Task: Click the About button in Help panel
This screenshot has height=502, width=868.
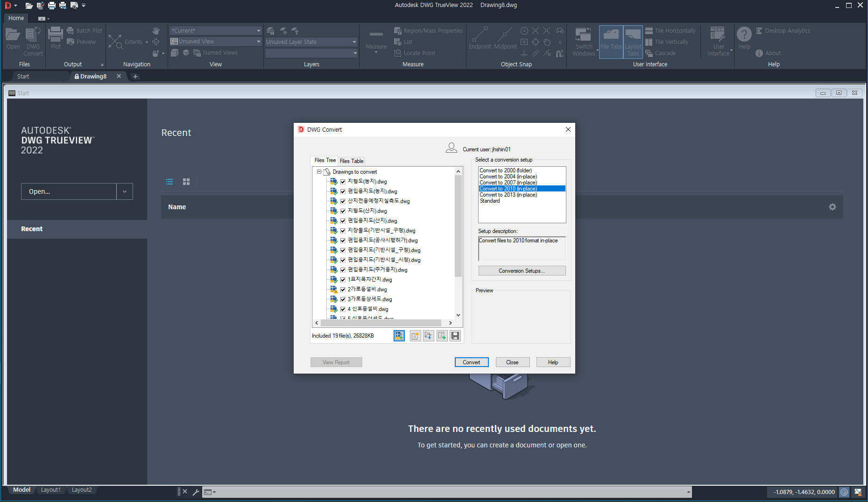Action: 768,53
